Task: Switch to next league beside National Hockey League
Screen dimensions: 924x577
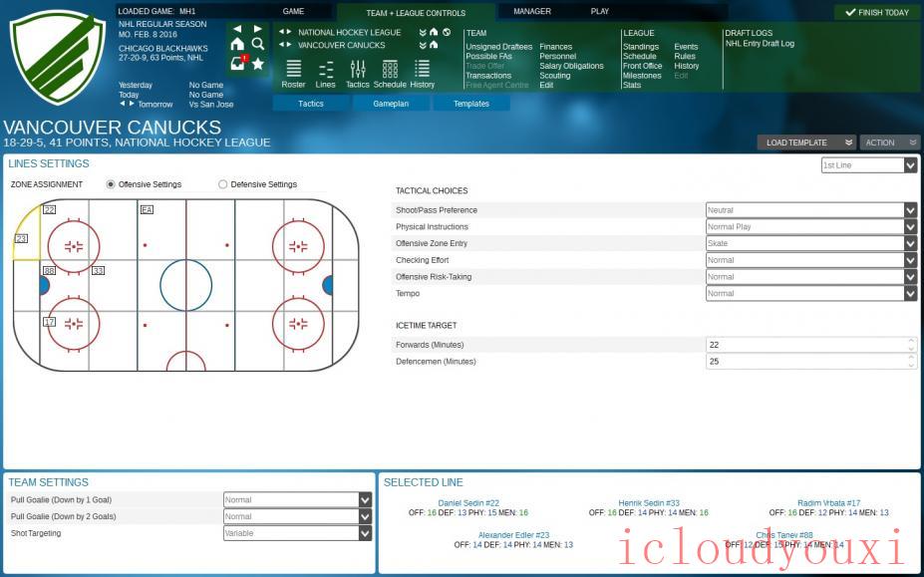Action: coord(289,32)
